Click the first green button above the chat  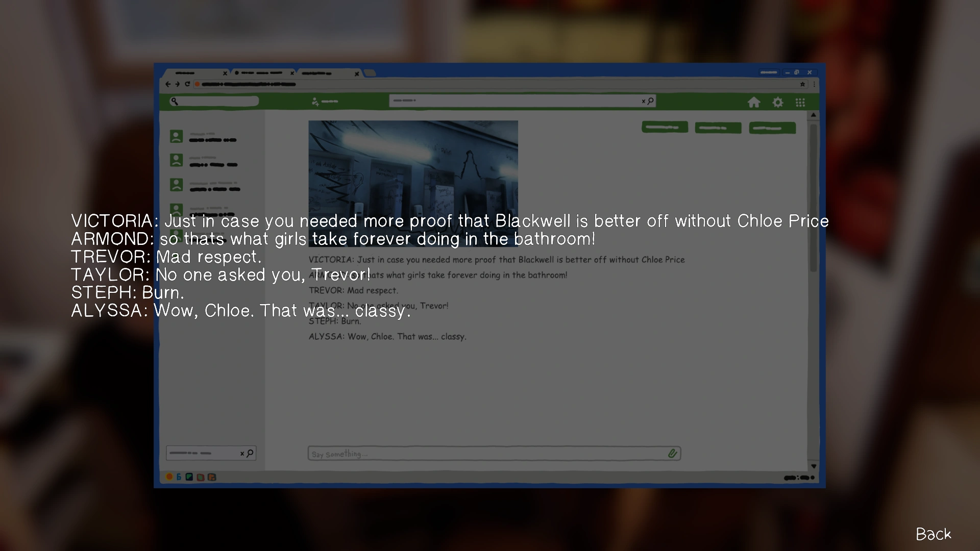coord(665,127)
